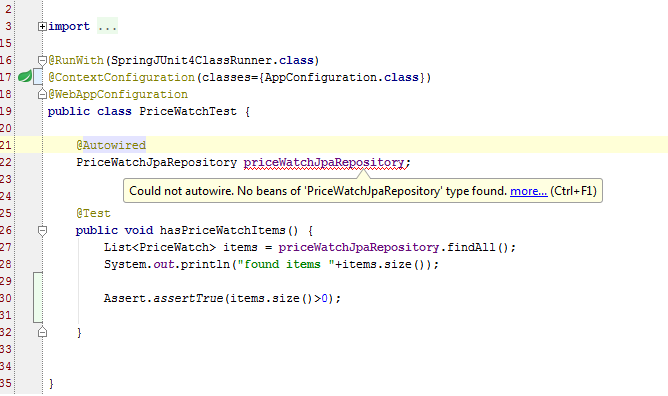
Task: Expand the folded import block
Action: click(x=42, y=27)
